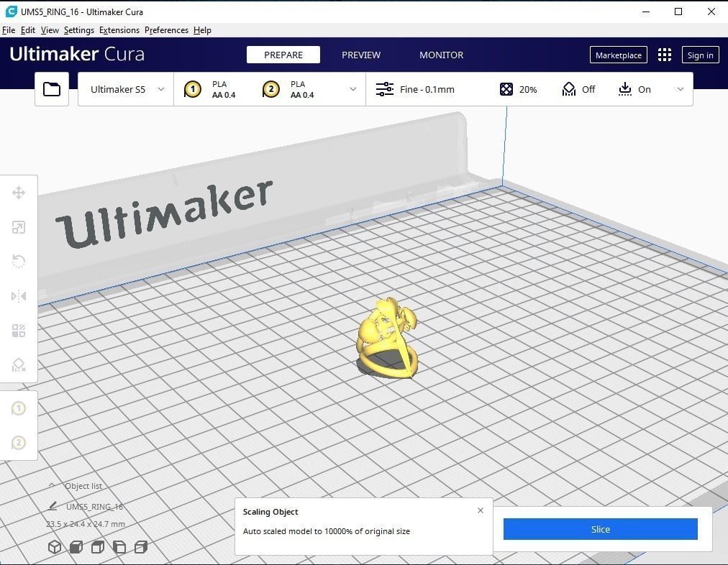Select UMS5_RING_16 in object list
This screenshot has height=565, width=728.
click(x=94, y=507)
